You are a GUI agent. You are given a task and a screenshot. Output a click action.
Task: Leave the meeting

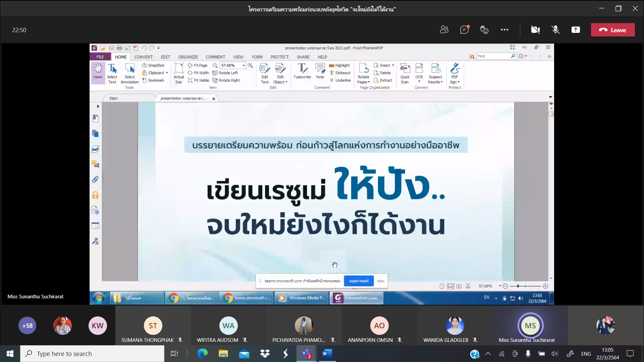coord(613,30)
